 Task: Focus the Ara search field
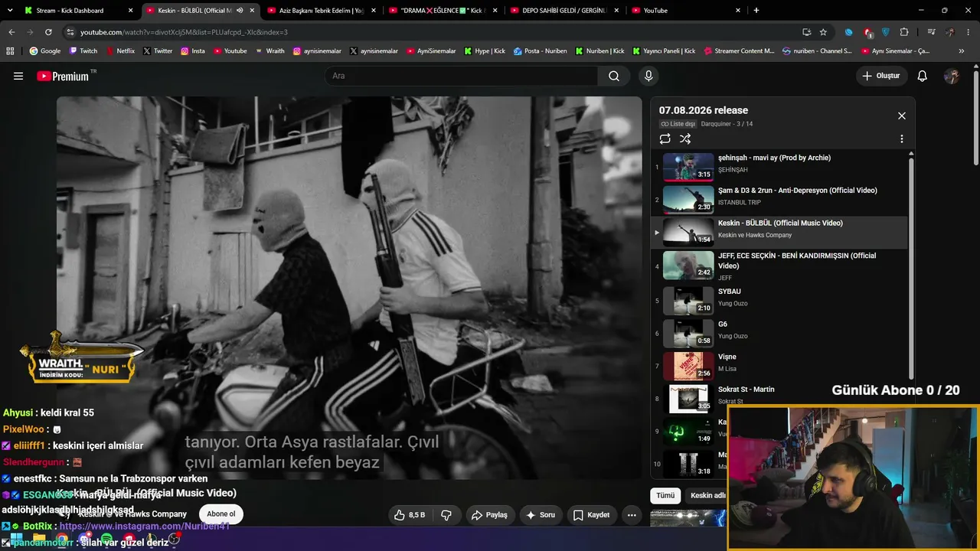(x=461, y=76)
